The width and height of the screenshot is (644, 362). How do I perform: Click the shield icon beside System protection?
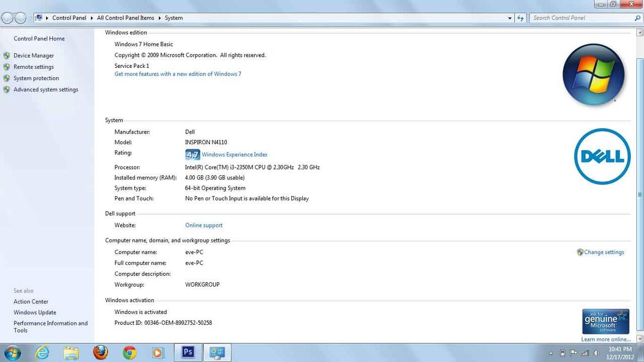(x=7, y=78)
